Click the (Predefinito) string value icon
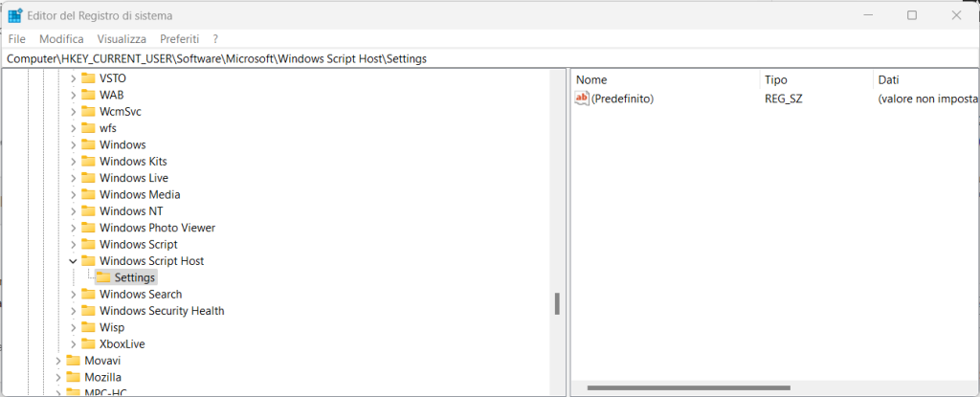This screenshot has width=980, height=397. (582, 99)
